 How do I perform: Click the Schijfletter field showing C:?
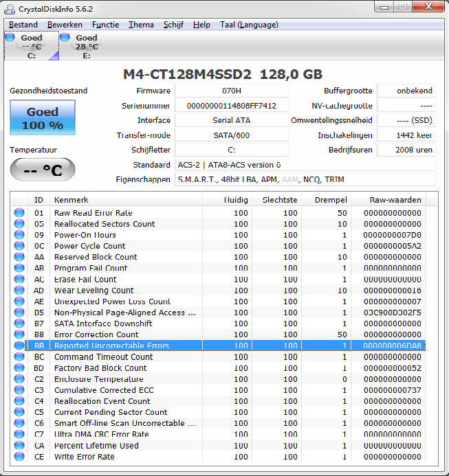pyautogui.click(x=232, y=150)
